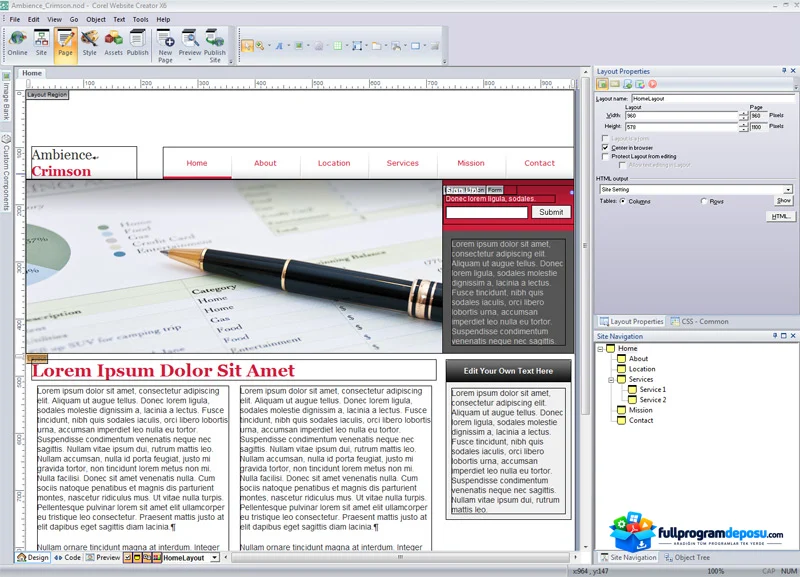Select the Rows radio button

pos(704,201)
